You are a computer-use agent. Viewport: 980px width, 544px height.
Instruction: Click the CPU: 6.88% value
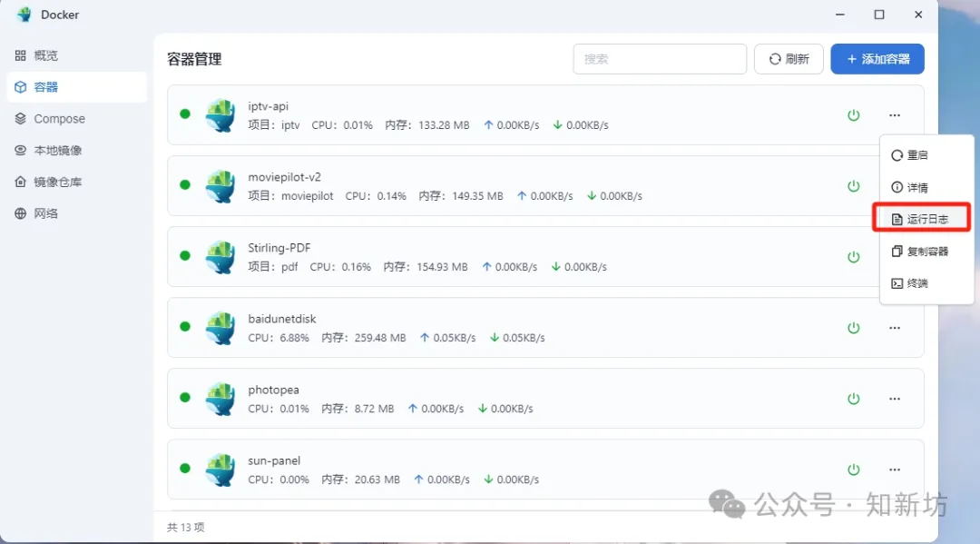(x=279, y=338)
